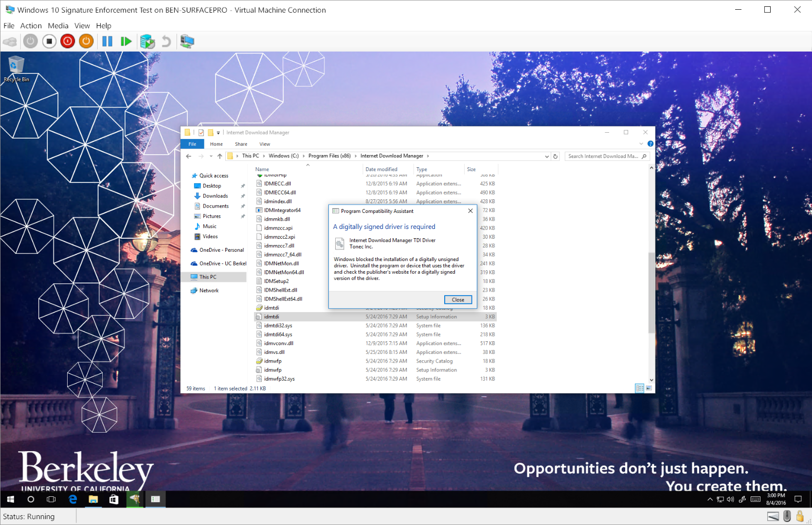Viewport: 812px width, 525px height.
Task: Select idmtdi32.sys file
Action: (278, 326)
